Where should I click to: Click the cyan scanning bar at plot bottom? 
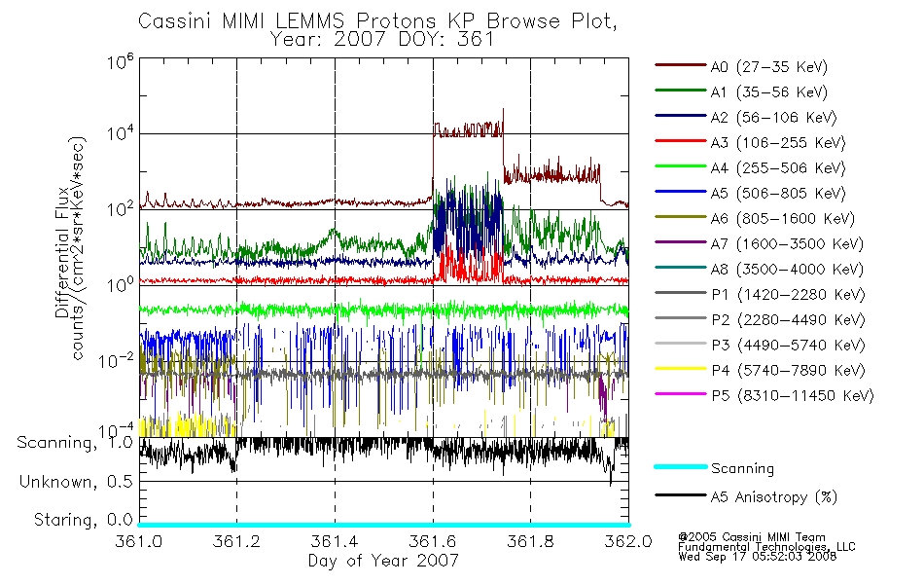click(x=383, y=525)
